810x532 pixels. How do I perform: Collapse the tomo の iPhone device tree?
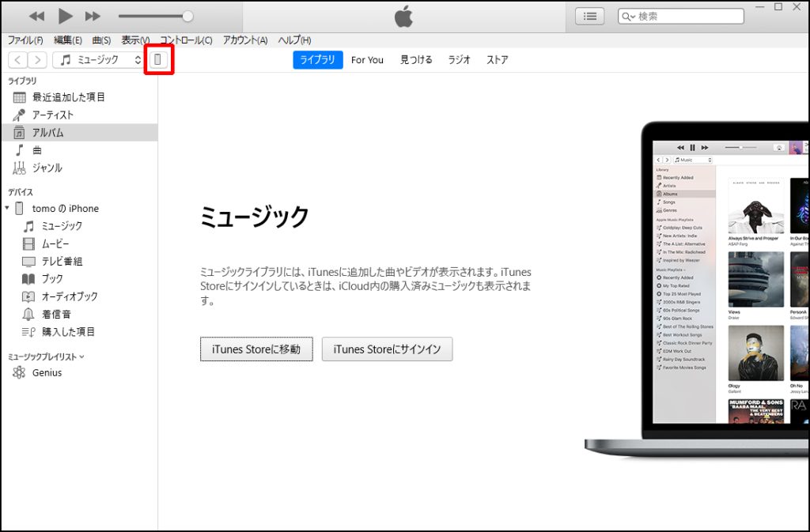[x=8, y=209]
